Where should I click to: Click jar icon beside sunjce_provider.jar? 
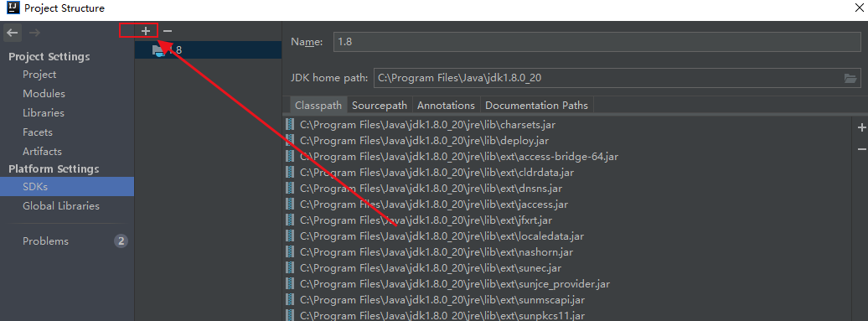290,284
